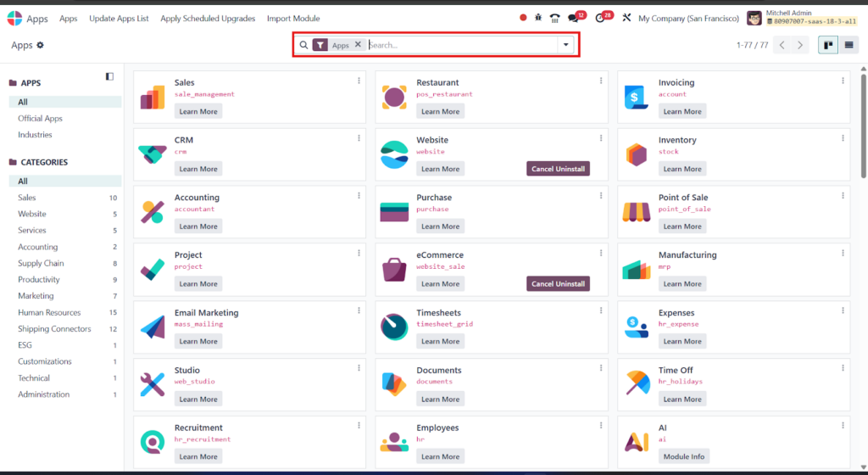Open the activities clock icon

[600, 19]
